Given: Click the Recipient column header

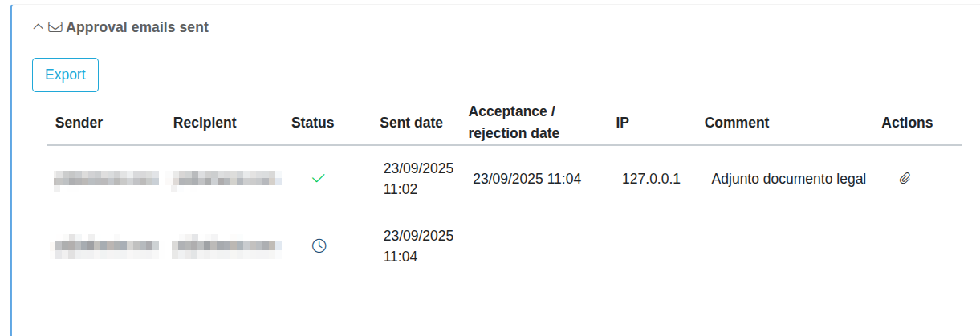Looking at the screenshot, I should [x=205, y=123].
